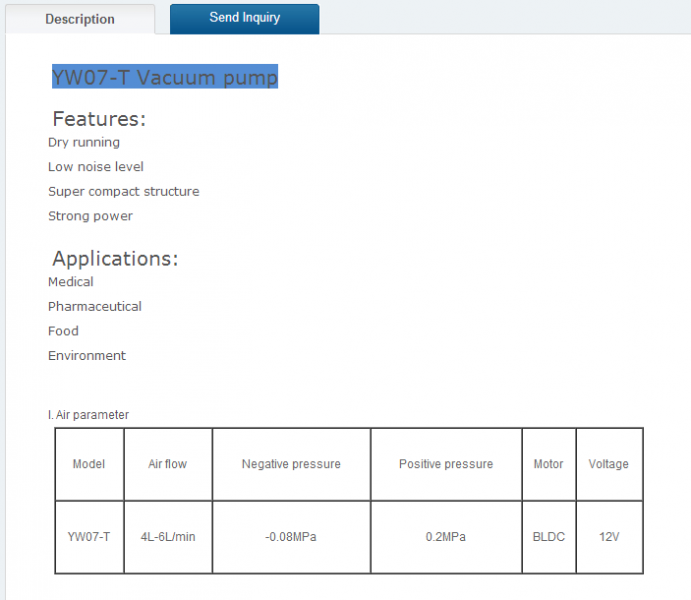Viewport: 691px width, 600px height.
Task: Click the Food application entry
Action: (63, 331)
